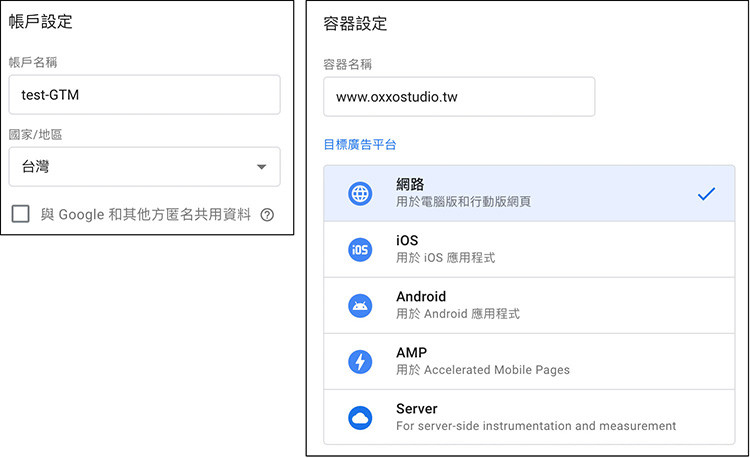750x458 pixels.
Task: Click 用於 Android 應用程式 description text
Action: 458,314
